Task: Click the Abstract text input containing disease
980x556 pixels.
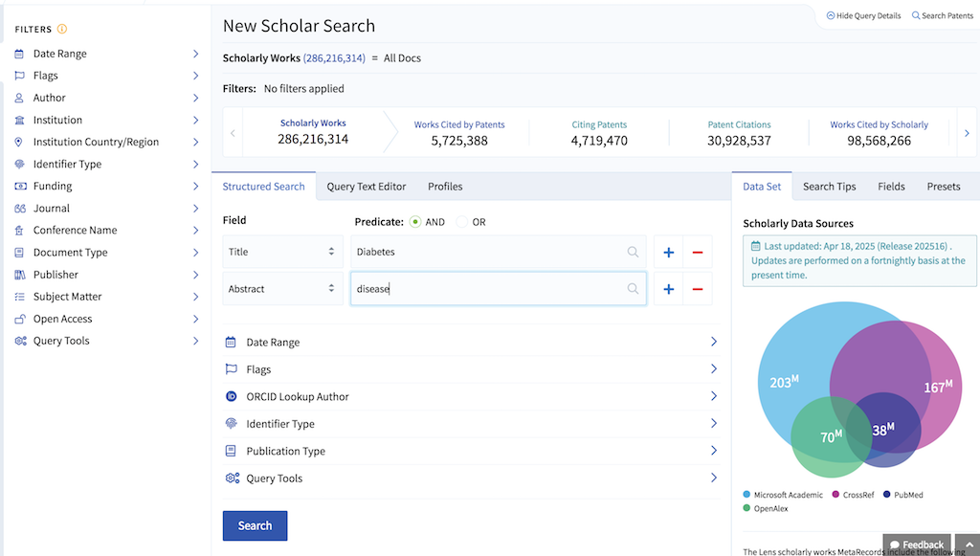Action: tap(488, 289)
